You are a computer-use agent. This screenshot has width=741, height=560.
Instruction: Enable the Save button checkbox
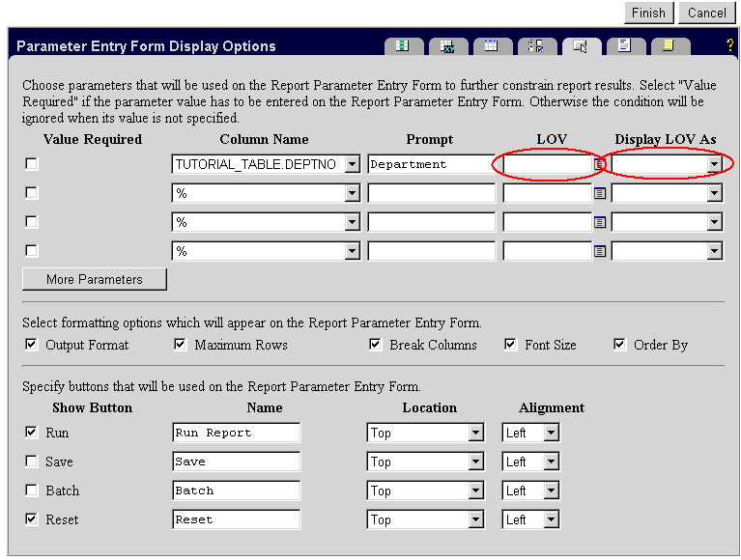[32, 462]
